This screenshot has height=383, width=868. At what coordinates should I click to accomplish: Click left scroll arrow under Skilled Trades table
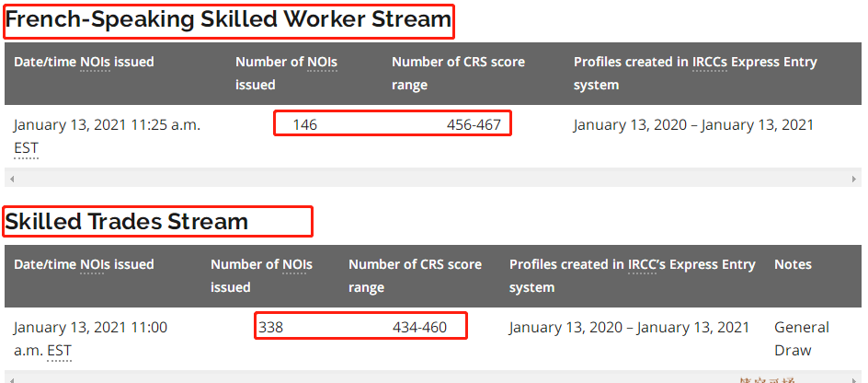coord(11,378)
